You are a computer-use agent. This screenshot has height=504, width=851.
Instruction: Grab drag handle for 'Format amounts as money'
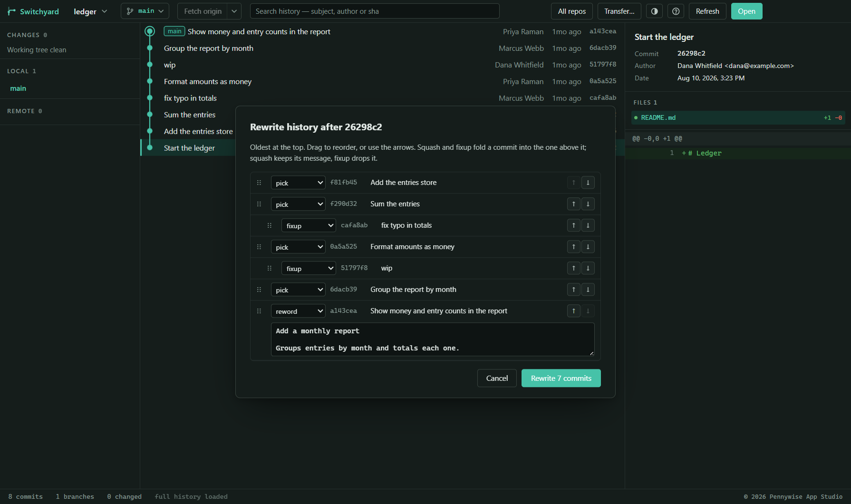(259, 247)
